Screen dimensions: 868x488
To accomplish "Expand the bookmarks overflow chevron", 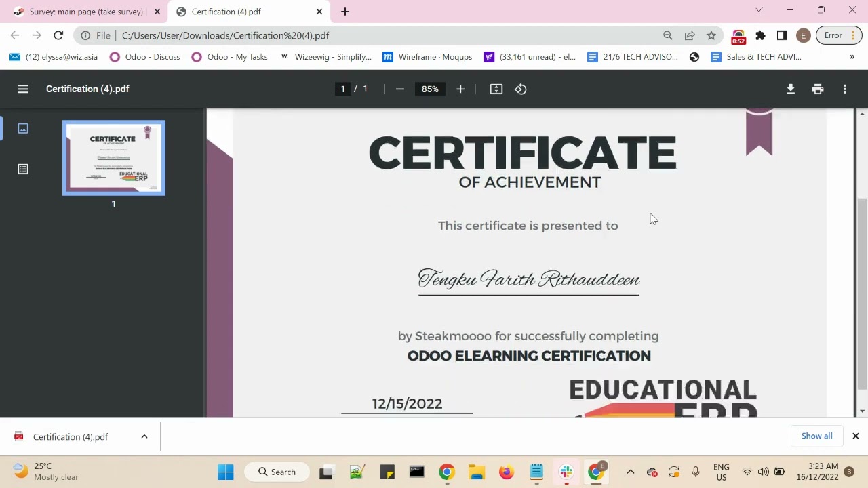I will coord(852,57).
